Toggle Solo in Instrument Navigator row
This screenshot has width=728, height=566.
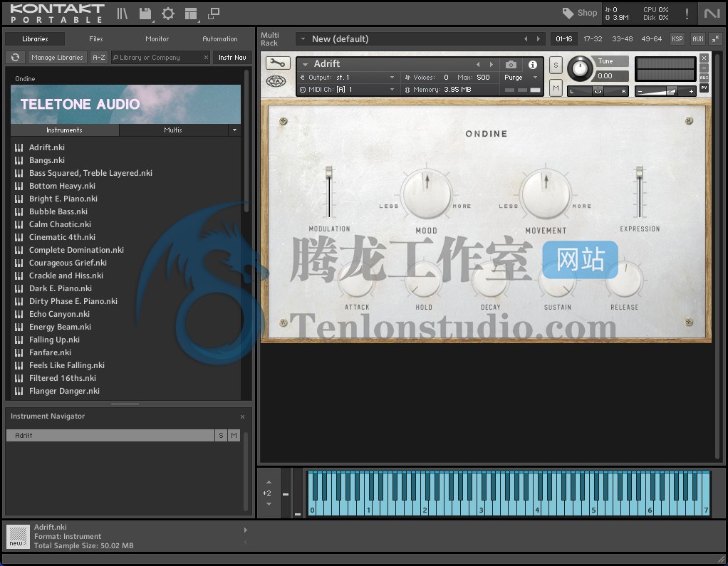pos(221,435)
